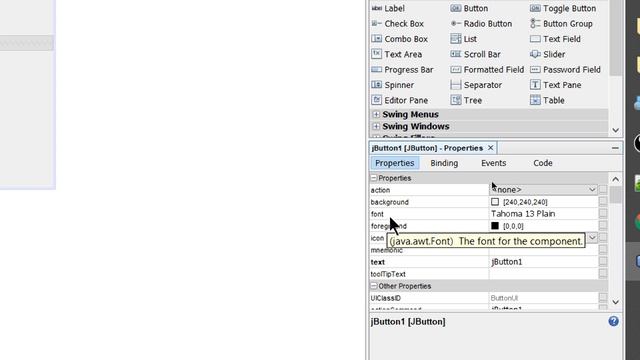640x360 pixels.
Task: Minimize the Properties panel
Action: (615, 148)
